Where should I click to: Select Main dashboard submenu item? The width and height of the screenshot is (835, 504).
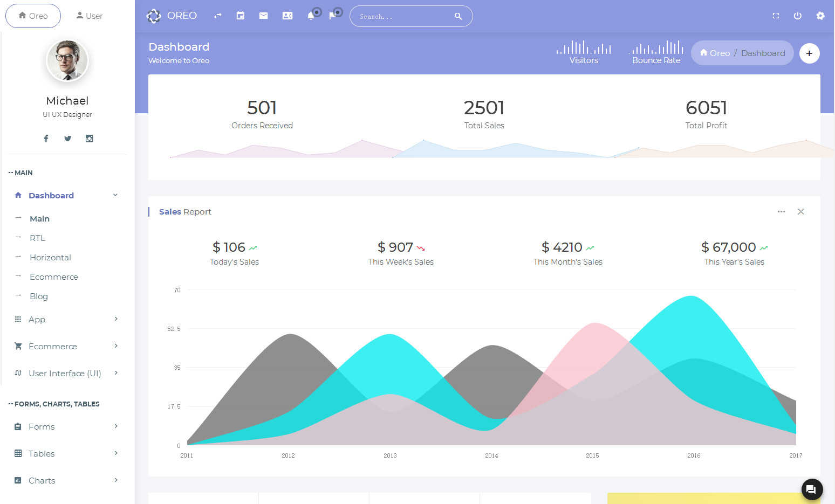point(39,219)
